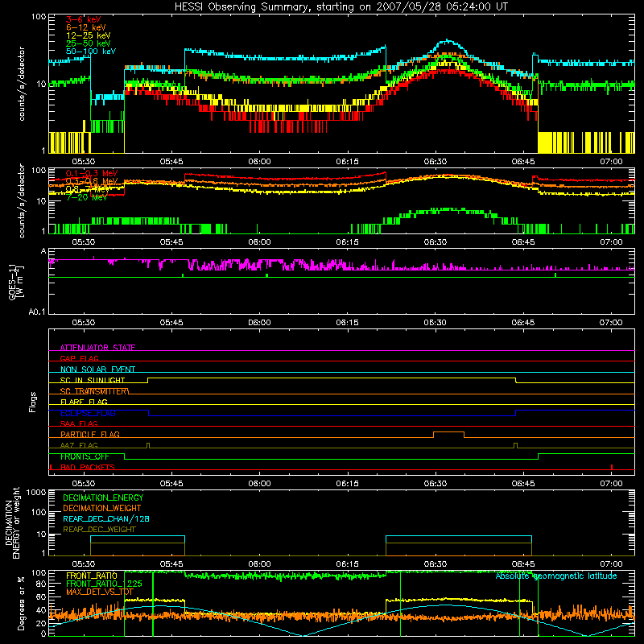The height and width of the screenshot is (644, 644).
Task: Click the 0.3-0.8 MeV legend label
Action: pyautogui.click(x=92, y=181)
